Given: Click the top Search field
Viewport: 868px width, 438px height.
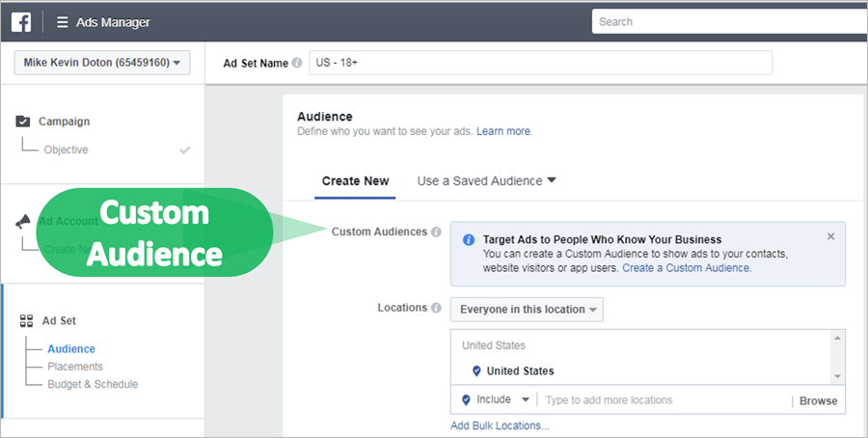Looking at the screenshot, I should 730,22.
